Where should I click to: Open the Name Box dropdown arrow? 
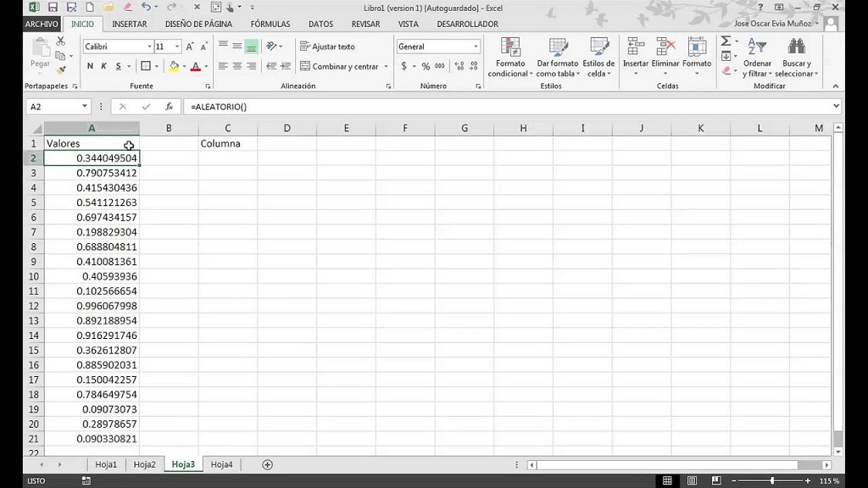(x=85, y=107)
